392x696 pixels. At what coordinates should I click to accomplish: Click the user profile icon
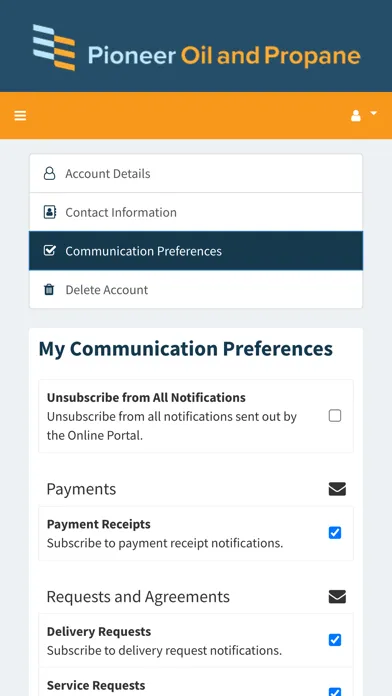coord(356,116)
